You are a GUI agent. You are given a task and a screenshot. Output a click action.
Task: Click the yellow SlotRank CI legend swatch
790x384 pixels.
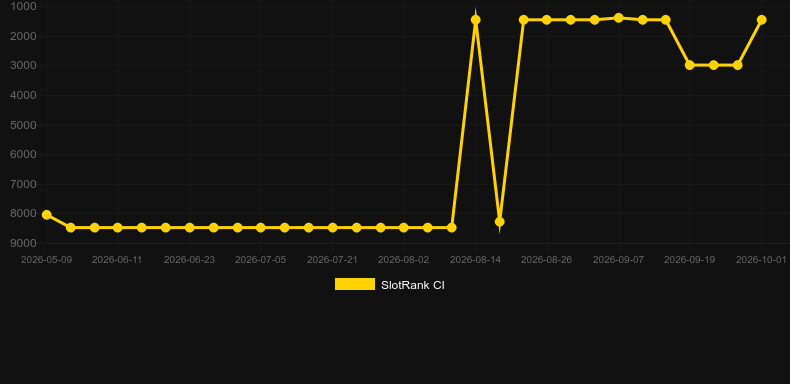355,284
